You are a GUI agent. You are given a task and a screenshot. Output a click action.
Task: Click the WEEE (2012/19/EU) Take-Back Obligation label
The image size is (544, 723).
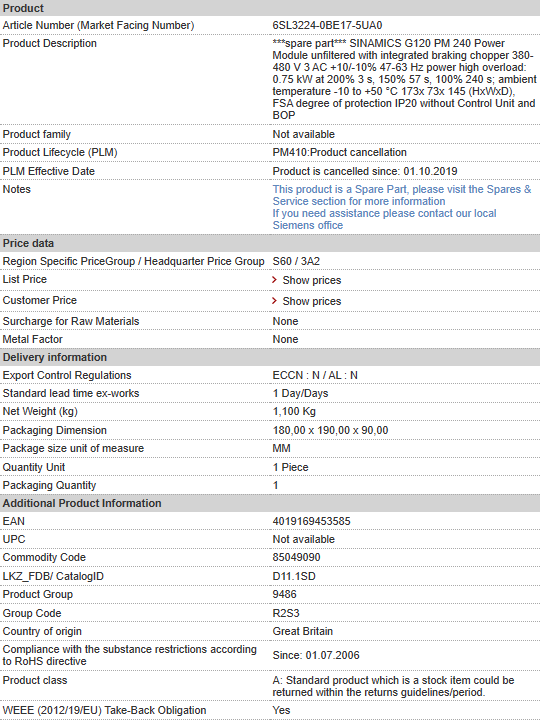104,711
